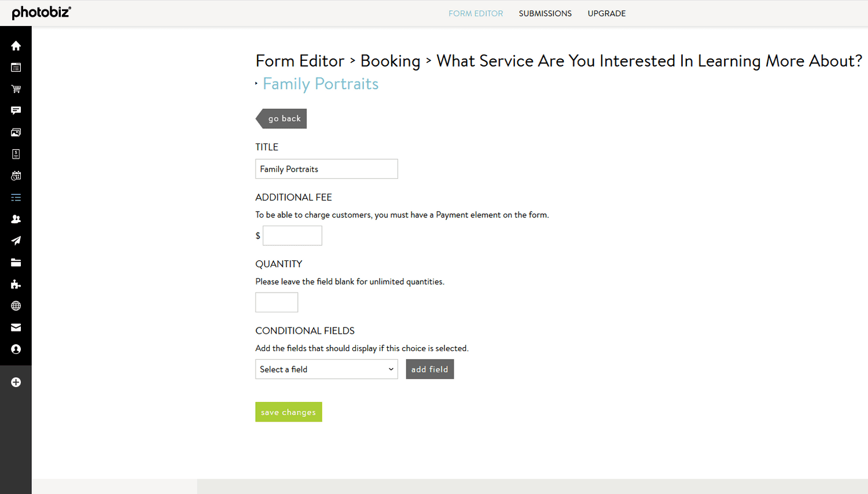Click the plus add-new icon
The width and height of the screenshot is (868, 494).
pos(16,382)
